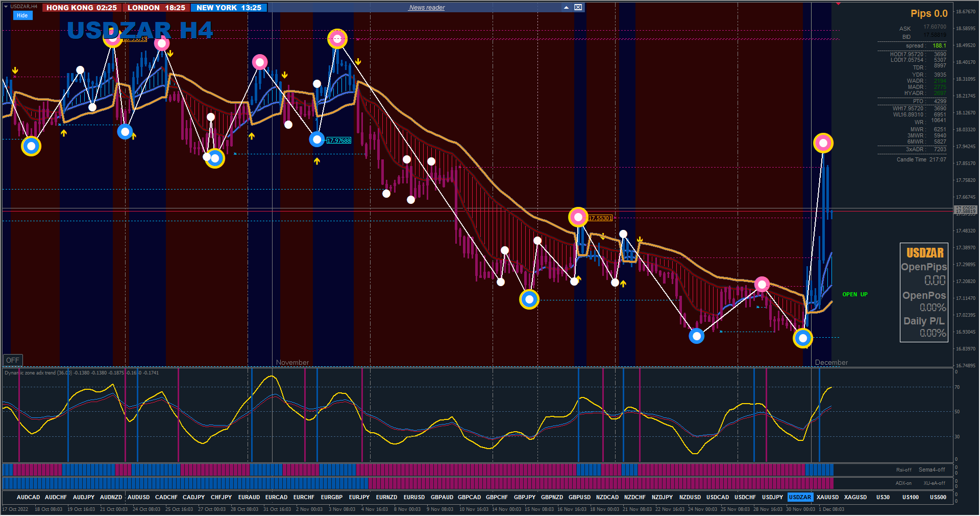Switch chart to GBPAUD
The height and width of the screenshot is (516, 980).
(x=442, y=497)
